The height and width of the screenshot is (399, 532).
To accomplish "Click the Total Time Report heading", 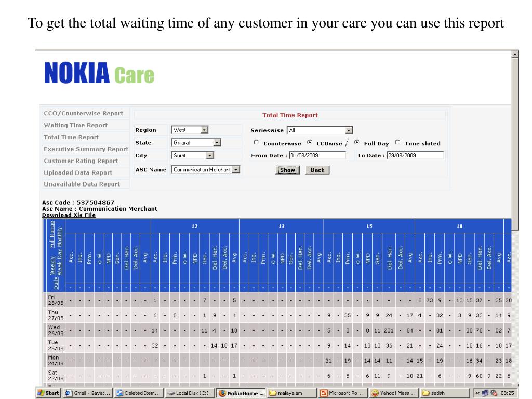I will (290, 115).
